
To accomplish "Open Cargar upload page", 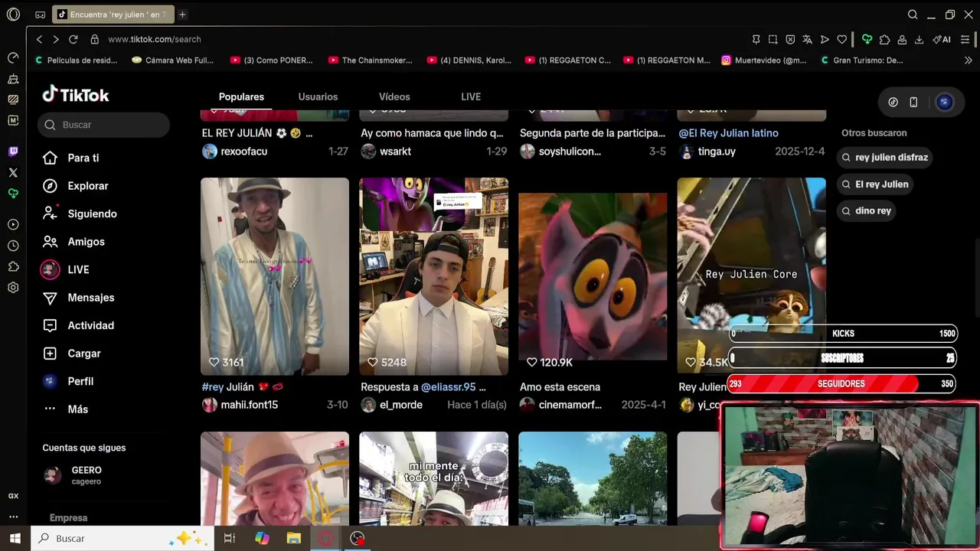I will coord(71,354).
